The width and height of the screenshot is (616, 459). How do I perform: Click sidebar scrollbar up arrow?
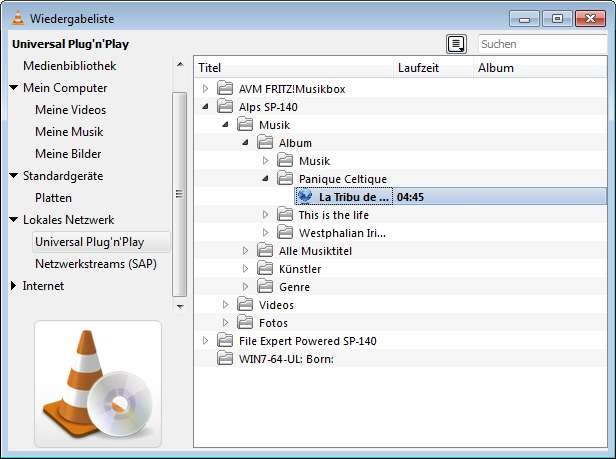(180, 64)
